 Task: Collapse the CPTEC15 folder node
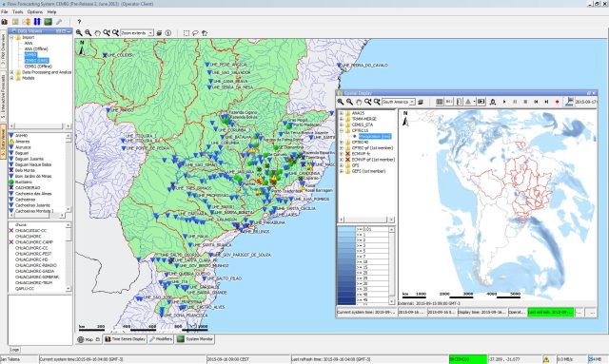(x=342, y=131)
